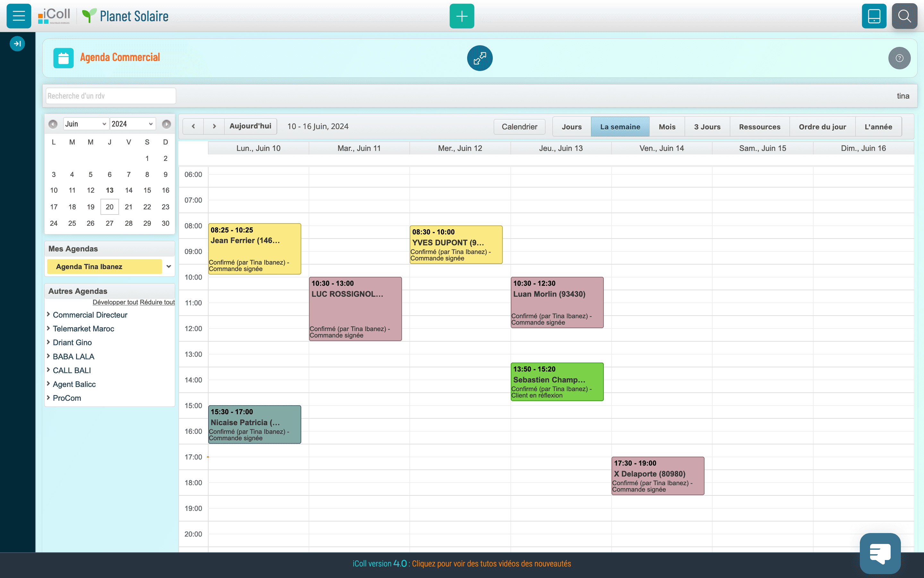Viewport: 924px width, 578px height.
Task: Open Jean Ferrier 08:25 appointment
Action: point(255,249)
